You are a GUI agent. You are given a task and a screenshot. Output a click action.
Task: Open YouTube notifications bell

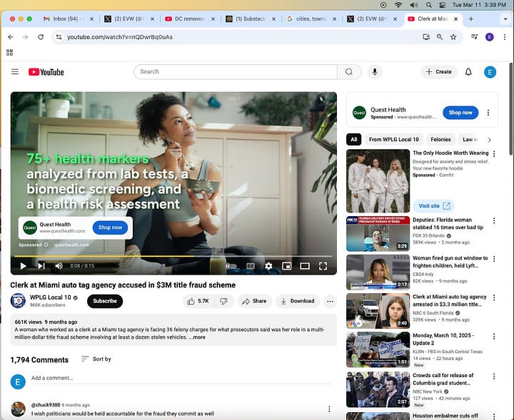click(x=468, y=72)
